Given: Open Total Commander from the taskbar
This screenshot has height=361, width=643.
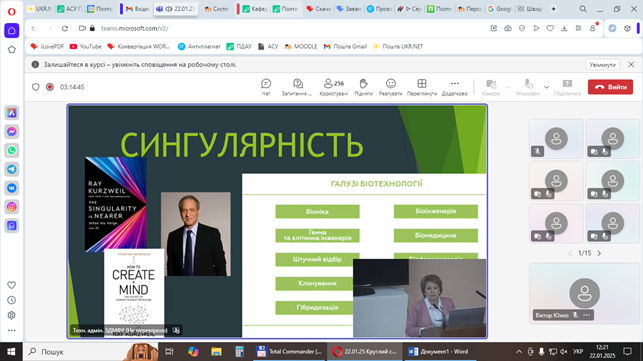Looking at the screenshot, I should [290, 352].
